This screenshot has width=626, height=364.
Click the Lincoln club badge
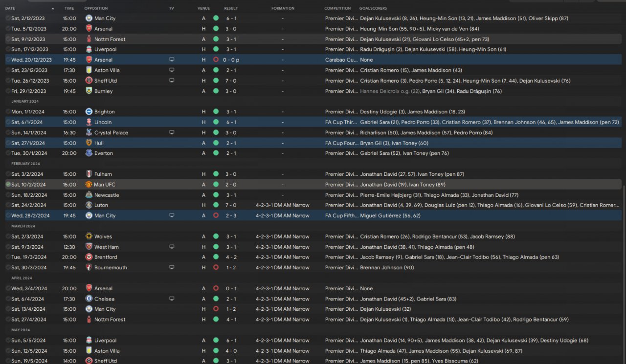point(89,122)
